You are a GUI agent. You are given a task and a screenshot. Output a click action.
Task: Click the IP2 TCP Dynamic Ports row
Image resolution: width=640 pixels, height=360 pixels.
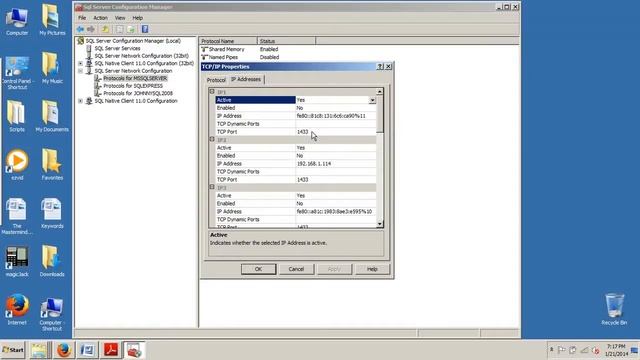[x=296, y=171]
